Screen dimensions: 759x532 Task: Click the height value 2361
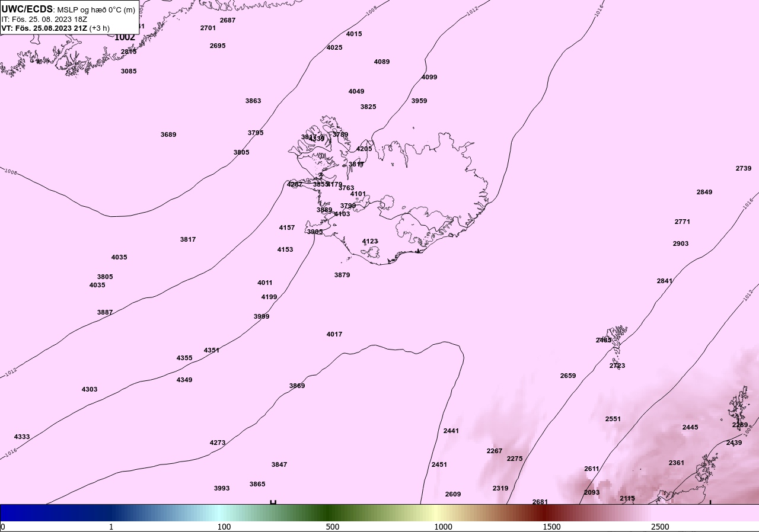[x=677, y=463]
